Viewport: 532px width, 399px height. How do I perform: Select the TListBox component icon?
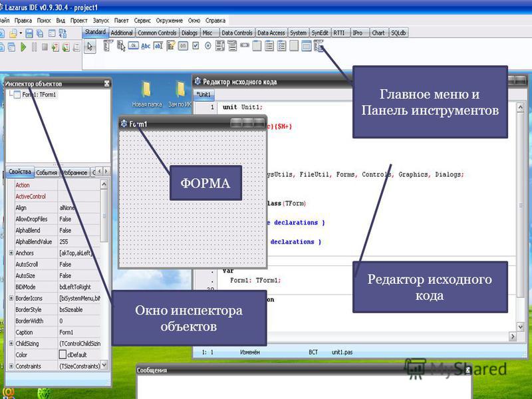[x=220, y=45]
